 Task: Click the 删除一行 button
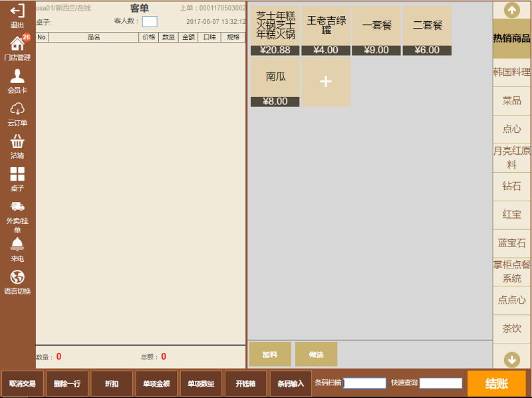[x=67, y=384]
